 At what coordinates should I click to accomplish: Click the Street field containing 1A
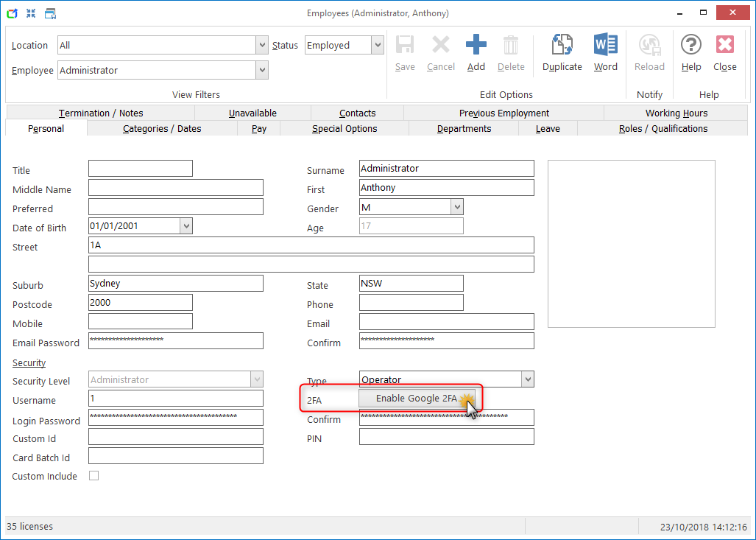coord(311,245)
